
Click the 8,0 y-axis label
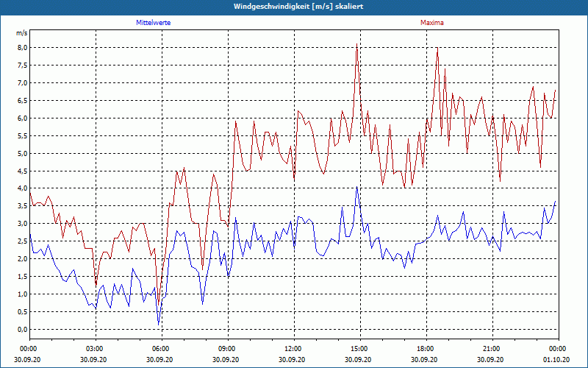click(x=21, y=47)
